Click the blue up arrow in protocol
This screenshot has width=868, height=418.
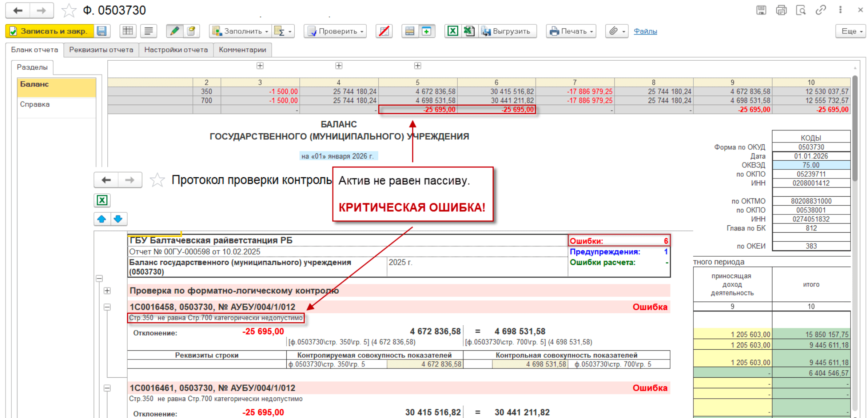click(102, 219)
